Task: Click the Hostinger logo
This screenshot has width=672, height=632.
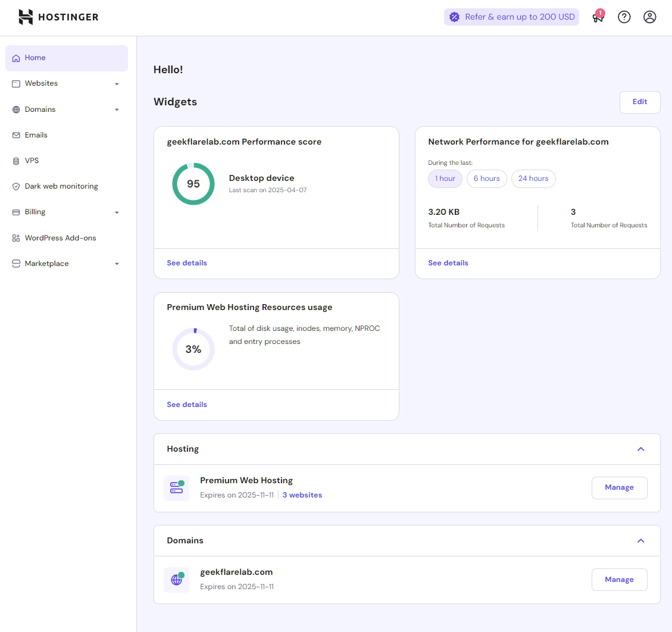Action: pos(58,17)
